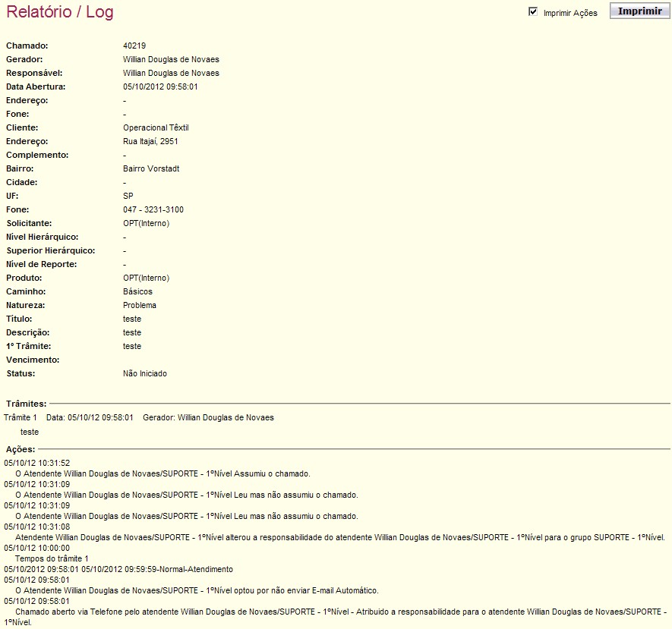Click the Trâmite 1 entry line

pos(139,417)
